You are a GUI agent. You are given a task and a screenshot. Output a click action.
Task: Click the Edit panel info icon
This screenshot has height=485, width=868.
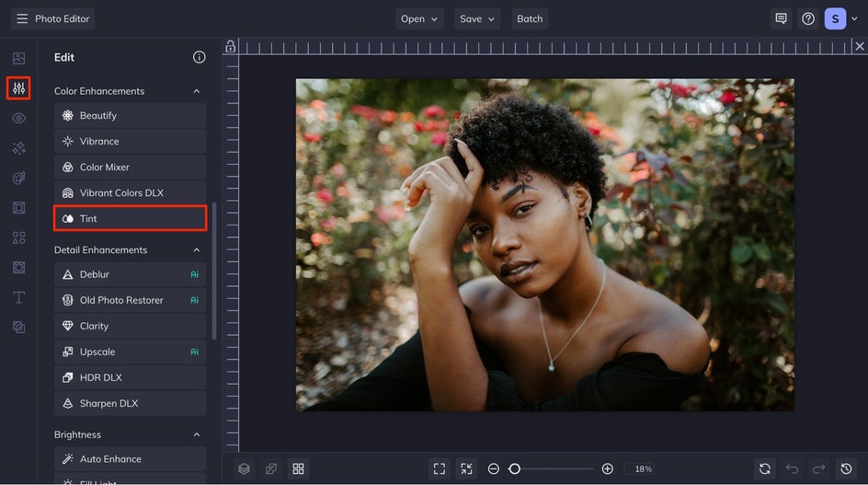pyautogui.click(x=200, y=57)
